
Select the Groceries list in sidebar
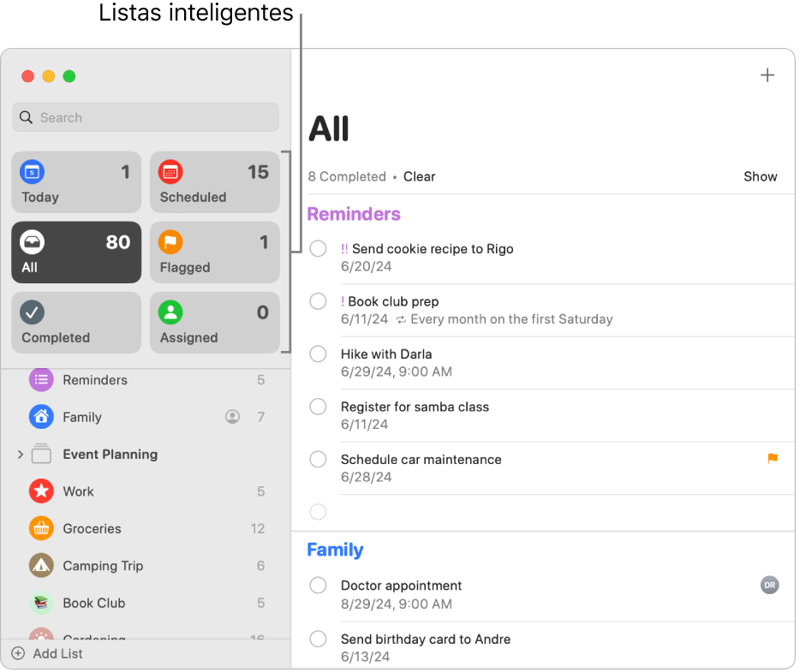[92, 528]
